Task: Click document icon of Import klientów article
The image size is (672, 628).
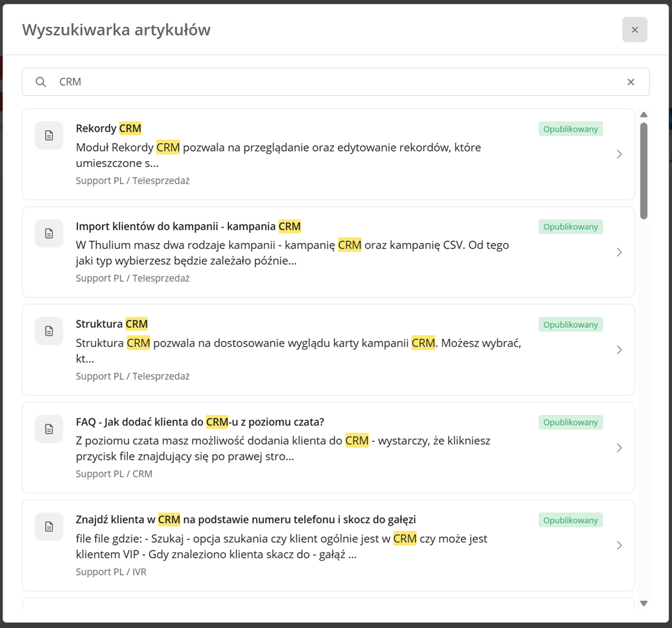Action: point(49,233)
